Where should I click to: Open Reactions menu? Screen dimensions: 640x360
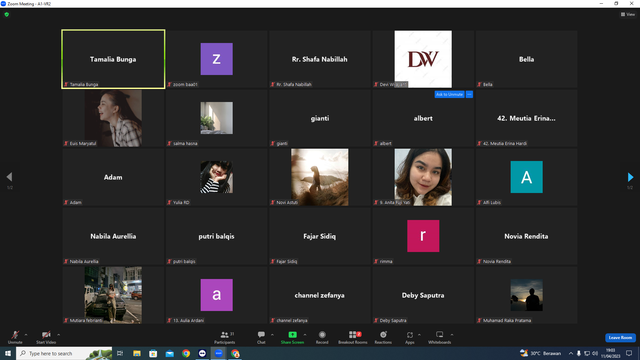(x=383, y=337)
